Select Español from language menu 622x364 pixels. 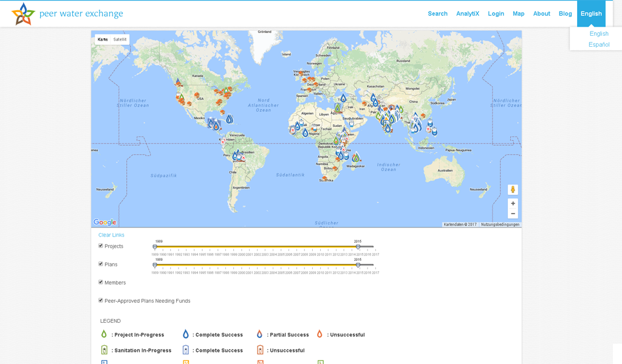click(599, 44)
